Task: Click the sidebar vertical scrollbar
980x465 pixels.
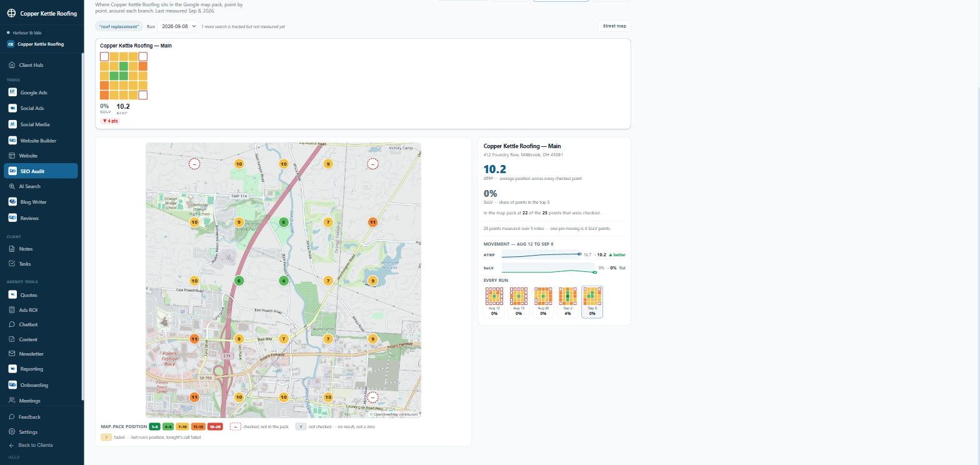Action: (82, 225)
